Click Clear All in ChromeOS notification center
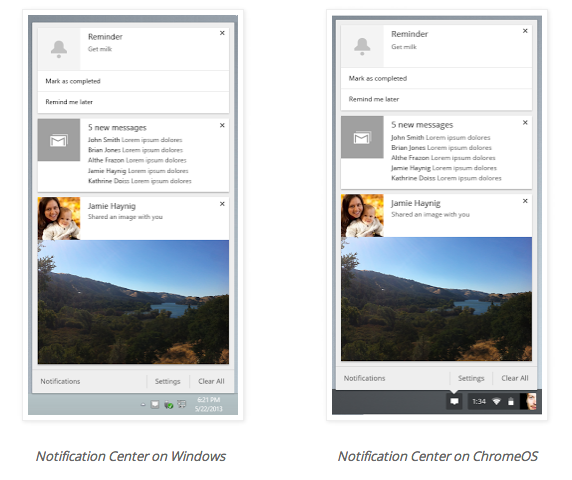The height and width of the screenshot is (480, 572). pos(515,378)
